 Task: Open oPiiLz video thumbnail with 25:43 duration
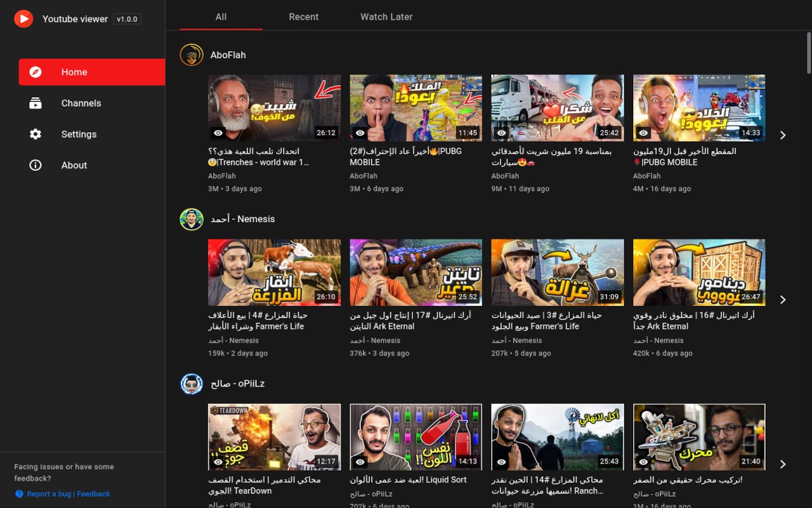click(x=558, y=437)
